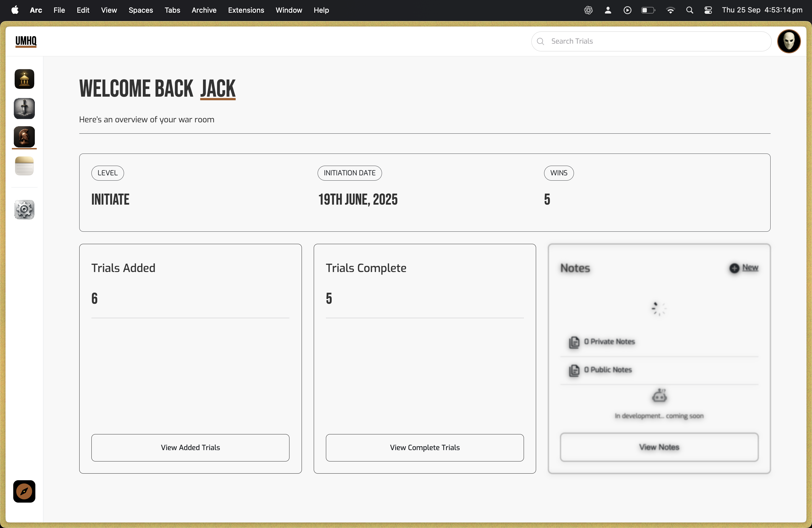
Task: Click the ChatGPT menu bar icon
Action: 588,10
